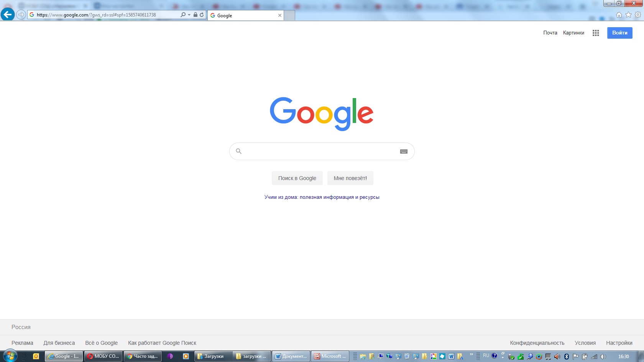Open the "Учим из дома" link
Image resolution: width=644 pixels, height=362 pixels.
tap(322, 197)
